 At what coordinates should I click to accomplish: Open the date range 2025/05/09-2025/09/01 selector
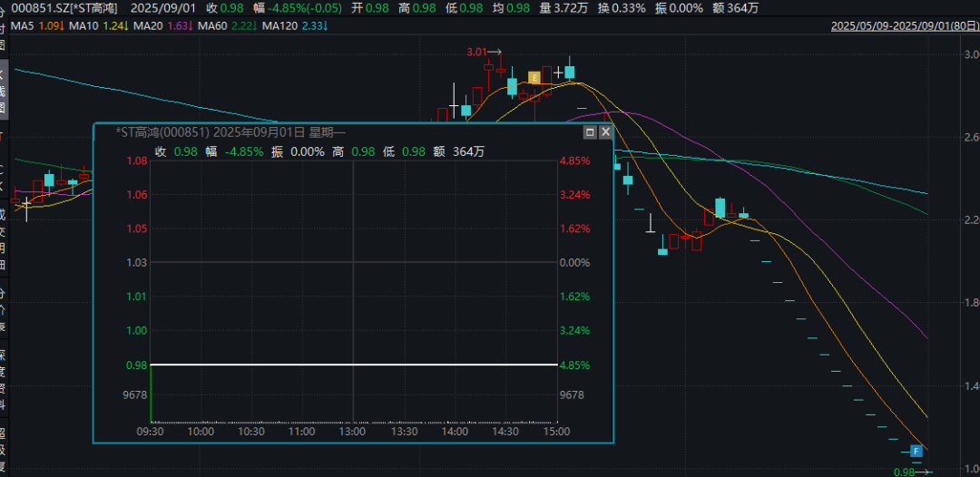tap(905, 26)
